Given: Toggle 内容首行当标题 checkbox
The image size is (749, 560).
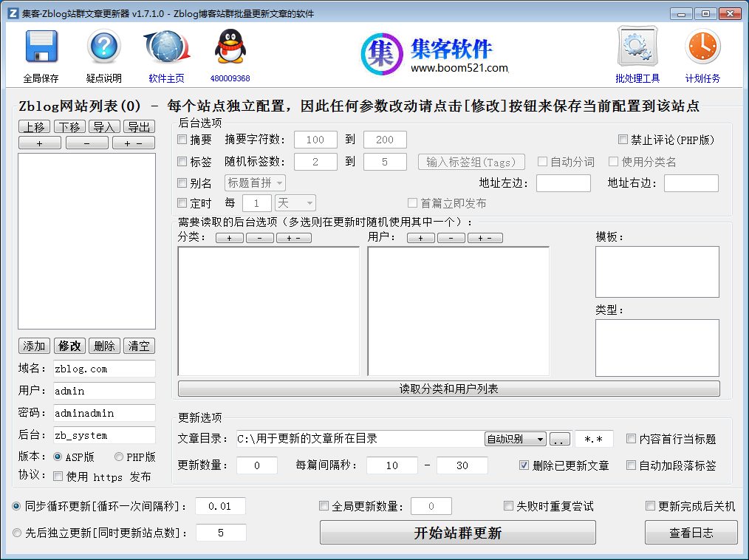Looking at the screenshot, I should [x=631, y=439].
